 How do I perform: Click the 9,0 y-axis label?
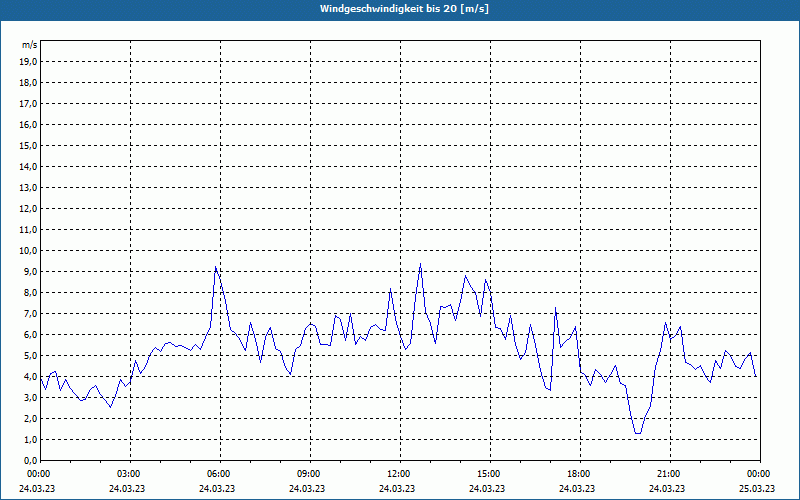[x=30, y=271]
